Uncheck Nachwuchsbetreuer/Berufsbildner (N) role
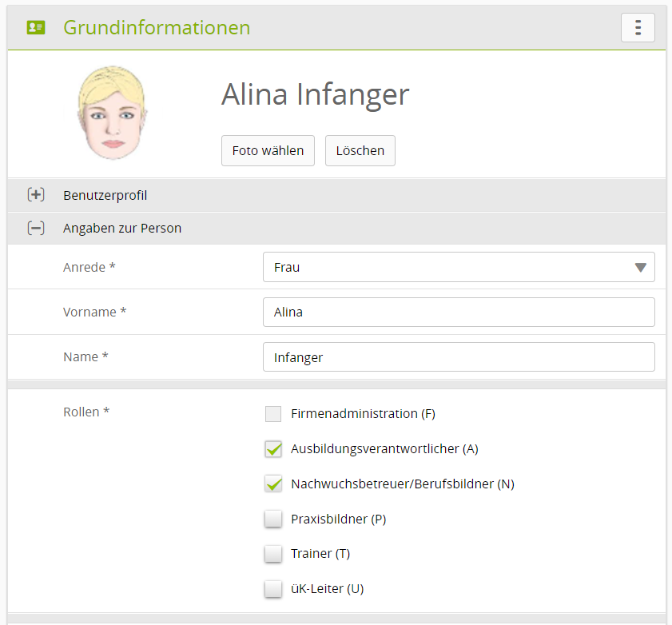 pyautogui.click(x=273, y=484)
